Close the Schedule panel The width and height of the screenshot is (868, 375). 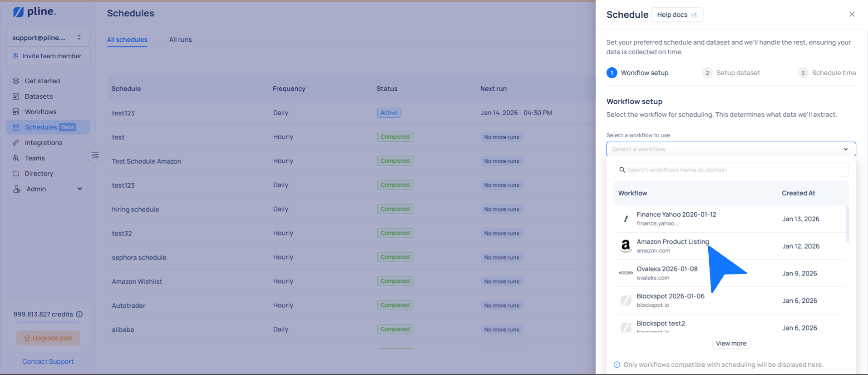click(852, 15)
